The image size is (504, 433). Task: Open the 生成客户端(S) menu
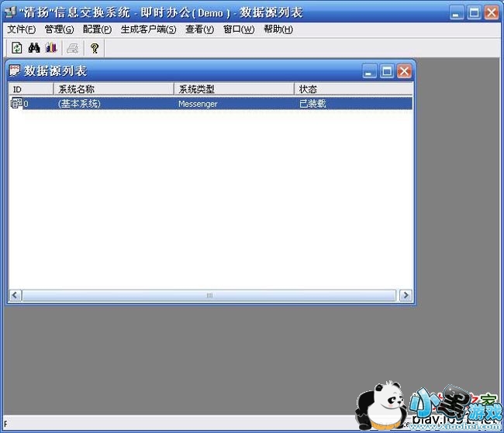click(148, 29)
